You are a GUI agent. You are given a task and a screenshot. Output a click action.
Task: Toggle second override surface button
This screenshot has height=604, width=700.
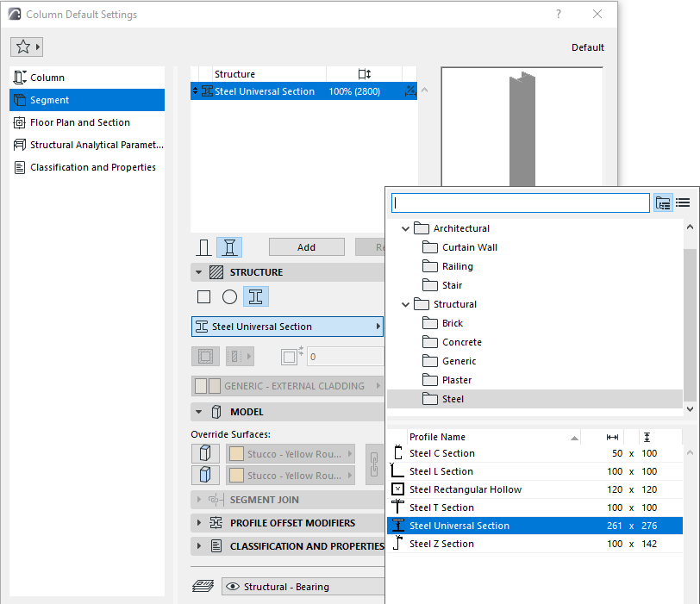[x=205, y=475]
